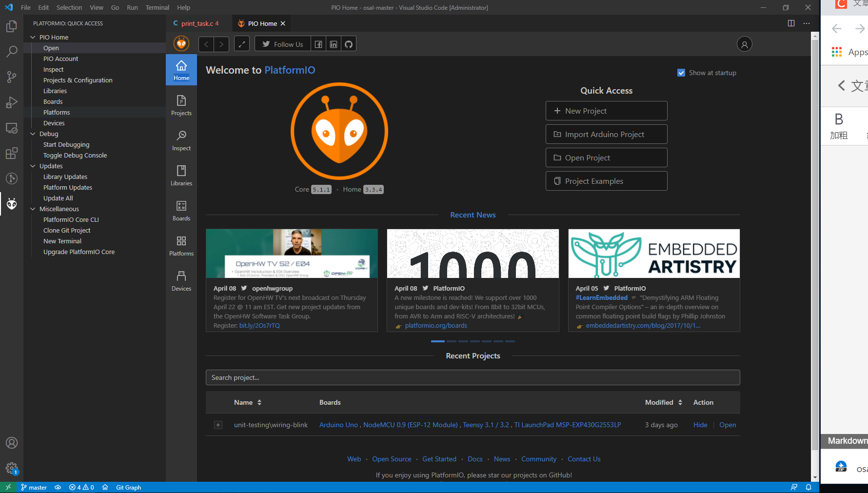This screenshot has height=493, width=868.
Task: Open the Search view in activity bar
Action: pos(12,52)
